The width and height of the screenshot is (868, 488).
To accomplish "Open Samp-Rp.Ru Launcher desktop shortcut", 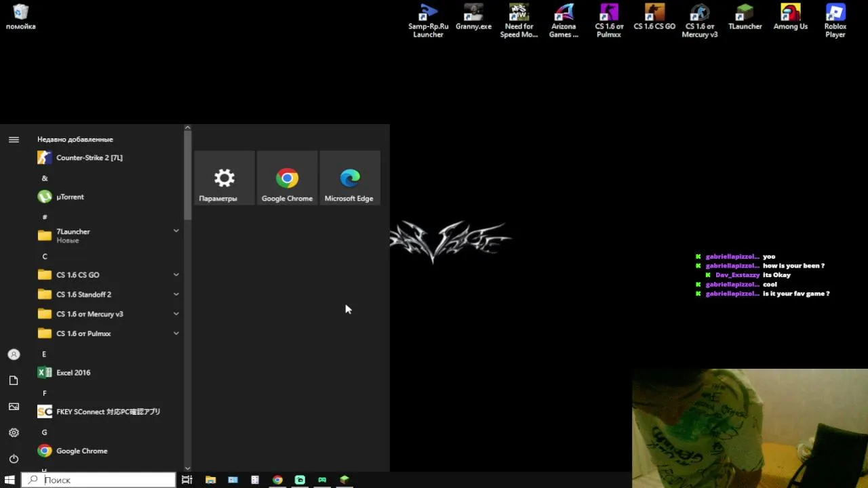I will click(428, 21).
